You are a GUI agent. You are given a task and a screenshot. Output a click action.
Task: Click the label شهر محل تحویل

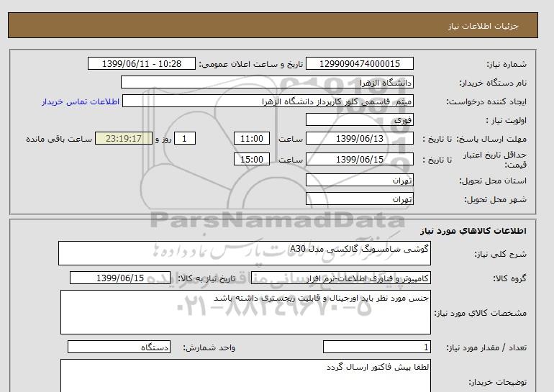[x=495, y=199]
